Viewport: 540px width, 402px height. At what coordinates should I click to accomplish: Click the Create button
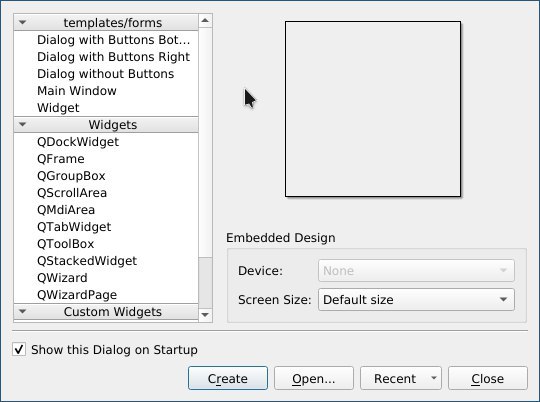[228, 378]
